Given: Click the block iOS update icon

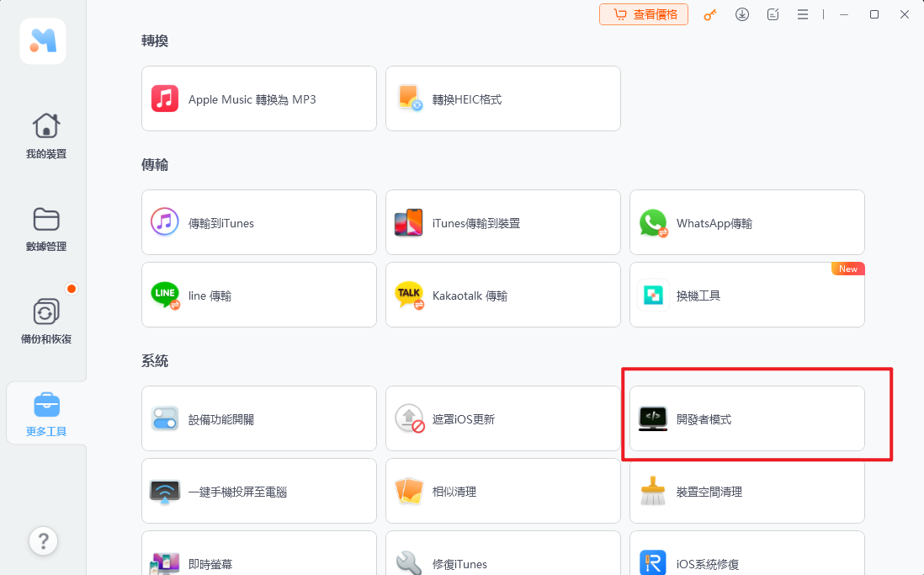Looking at the screenshot, I should point(410,418).
